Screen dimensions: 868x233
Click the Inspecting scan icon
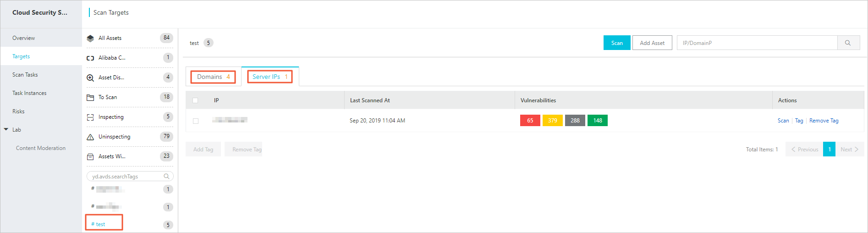[90, 117]
